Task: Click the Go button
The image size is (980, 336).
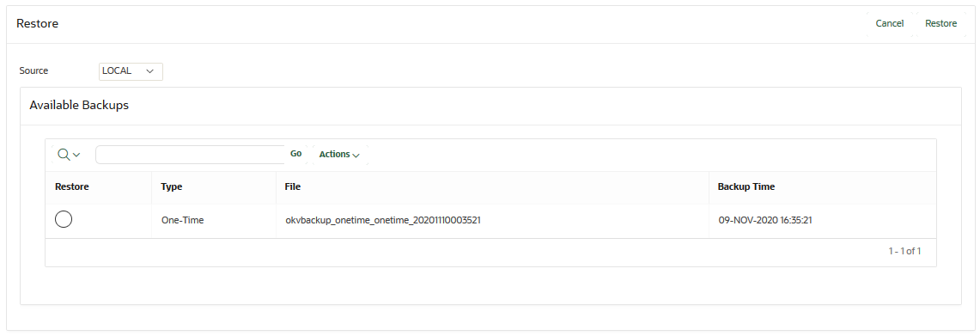Action: coord(295,154)
